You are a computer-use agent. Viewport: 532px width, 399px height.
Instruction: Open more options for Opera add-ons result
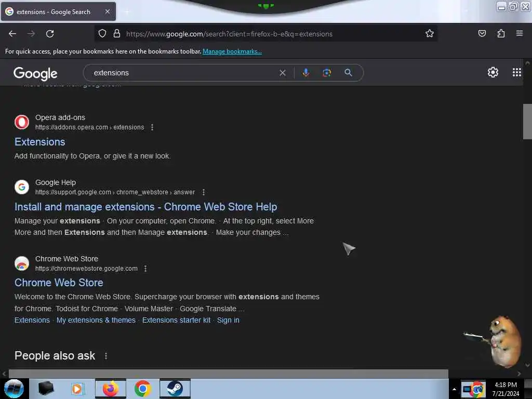pyautogui.click(x=152, y=127)
